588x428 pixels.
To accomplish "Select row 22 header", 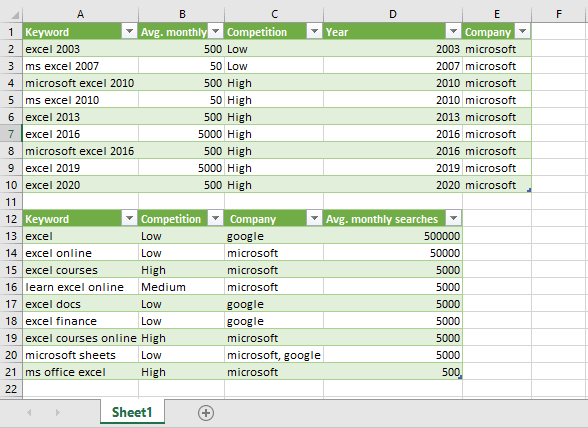I will coord(11,389).
